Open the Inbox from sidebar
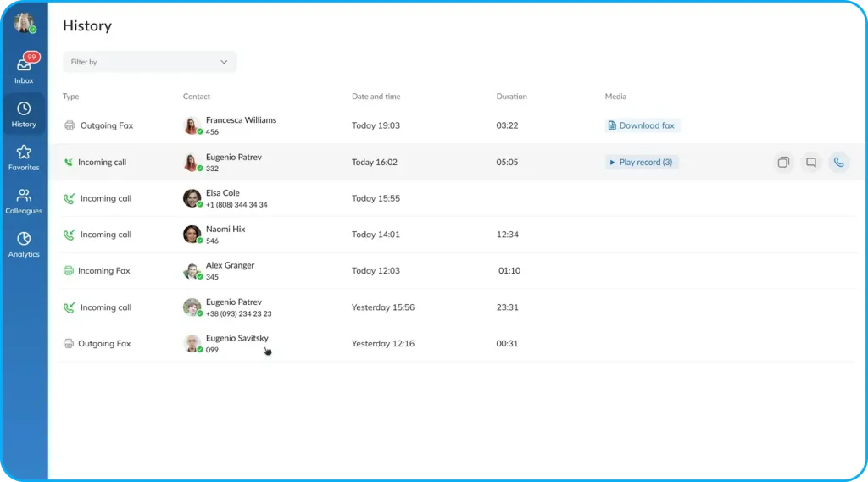 [x=24, y=69]
